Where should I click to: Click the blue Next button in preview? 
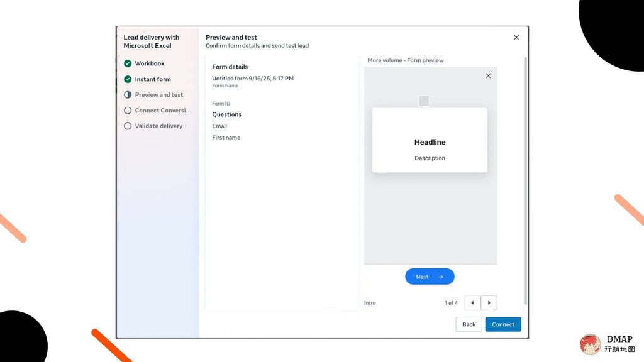(x=430, y=277)
